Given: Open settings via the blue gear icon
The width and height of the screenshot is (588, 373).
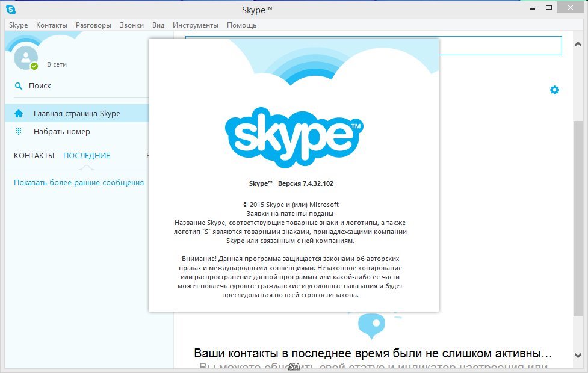Looking at the screenshot, I should pos(554,90).
